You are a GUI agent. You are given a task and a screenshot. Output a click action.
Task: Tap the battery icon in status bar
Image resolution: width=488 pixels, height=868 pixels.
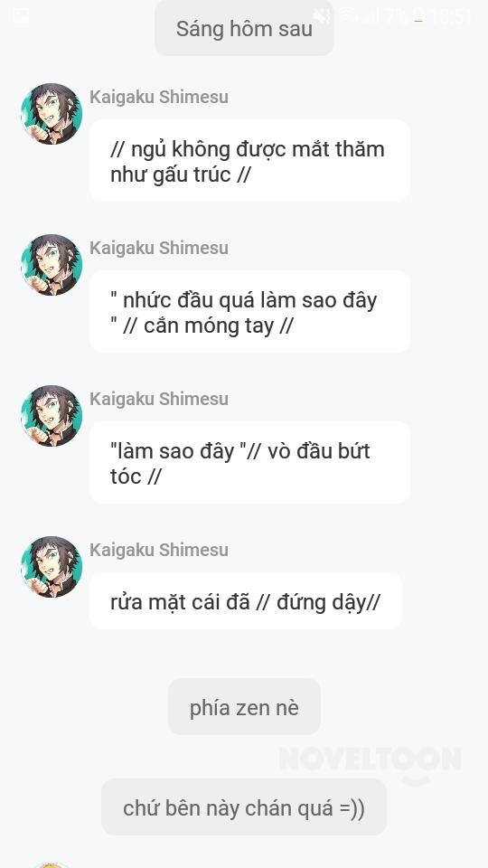[418, 15]
